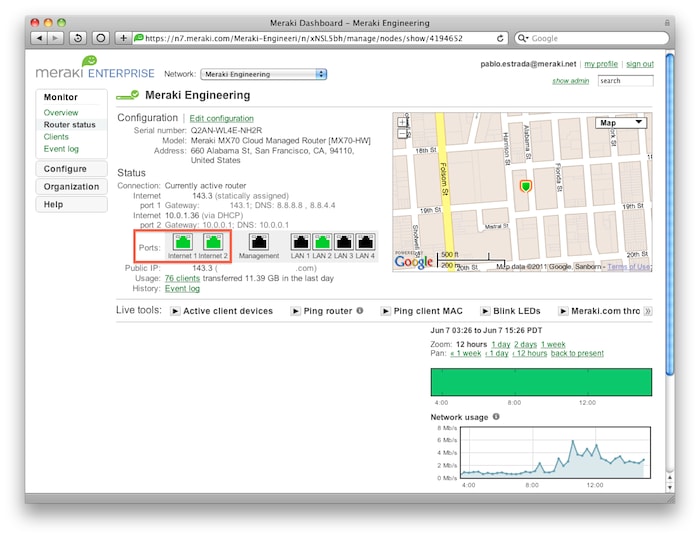
Task: Open the my profile link
Action: (x=601, y=64)
